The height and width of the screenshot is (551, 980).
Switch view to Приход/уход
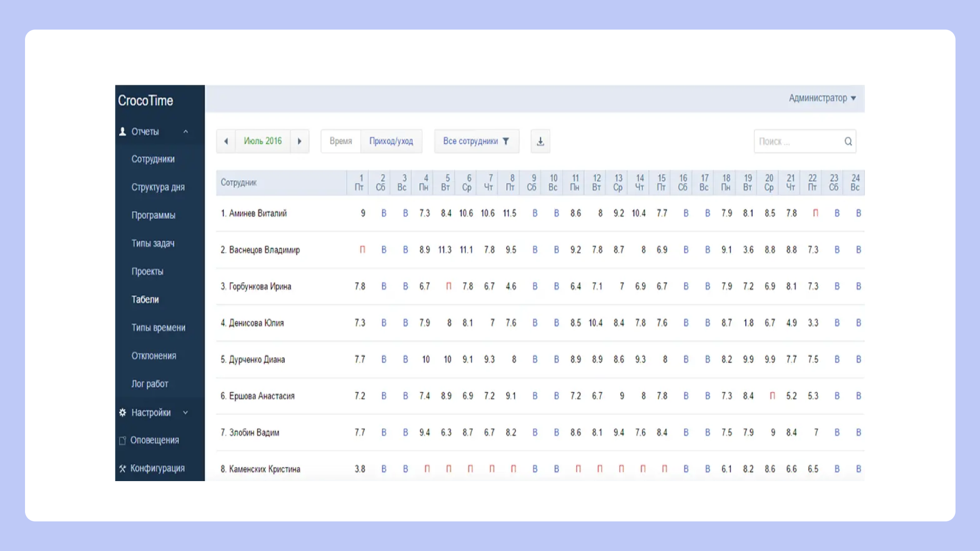point(391,141)
